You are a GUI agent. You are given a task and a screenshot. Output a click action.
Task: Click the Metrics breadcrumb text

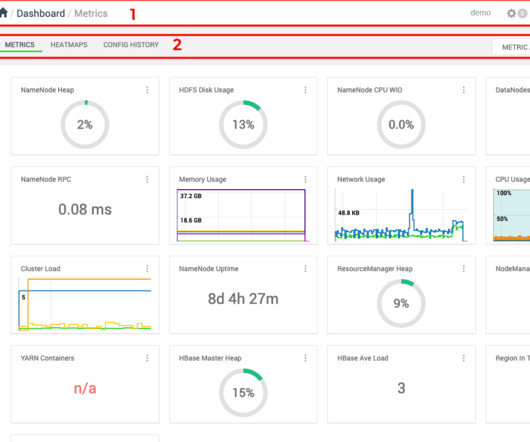click(x=91, y=14)
